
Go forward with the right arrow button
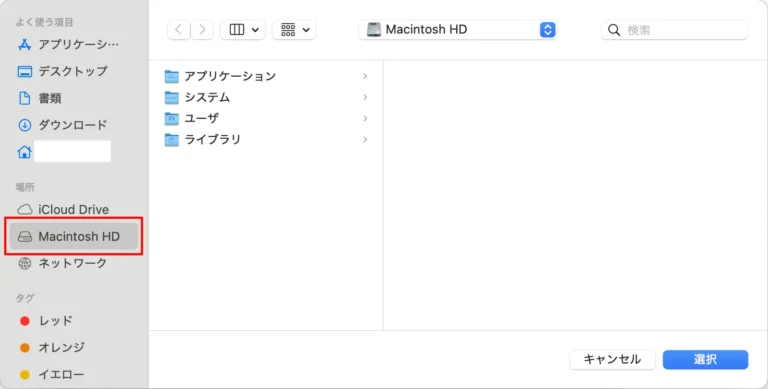(201, 30)
